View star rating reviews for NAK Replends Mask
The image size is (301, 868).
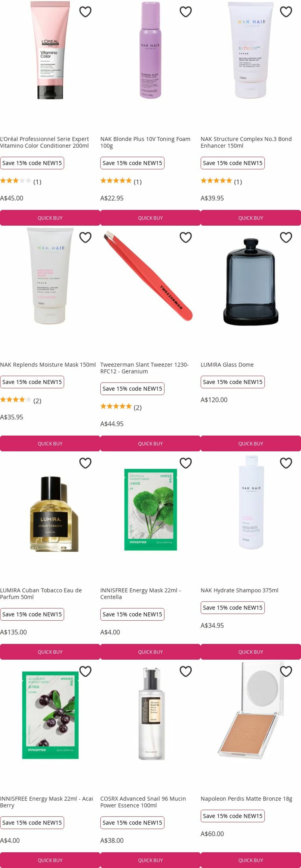(x=21, y=400)
